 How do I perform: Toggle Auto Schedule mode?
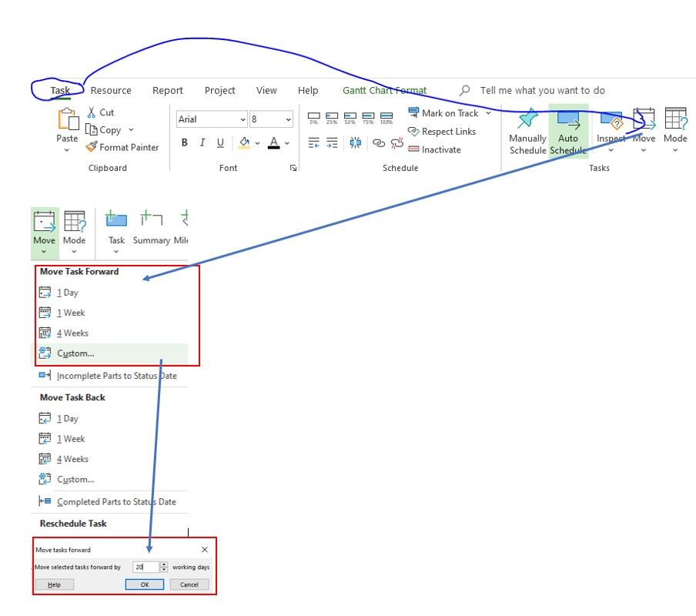coord(568,132)
